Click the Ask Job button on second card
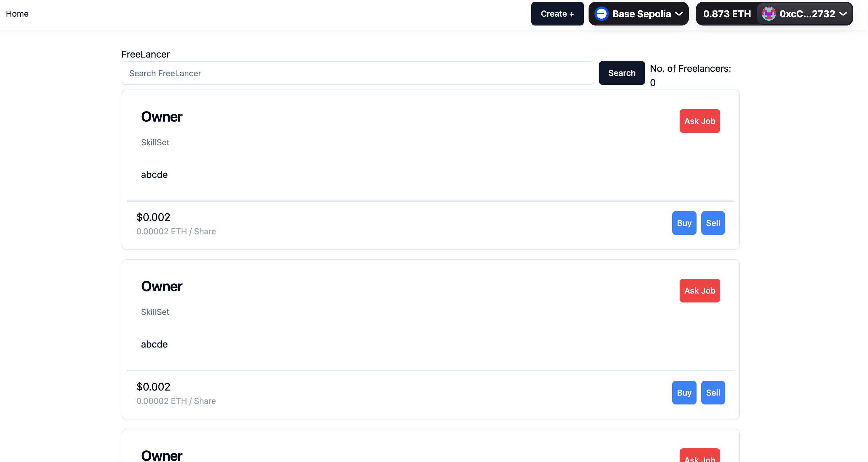The width and height of the screenshot is (868, 462). pos(700,290)
